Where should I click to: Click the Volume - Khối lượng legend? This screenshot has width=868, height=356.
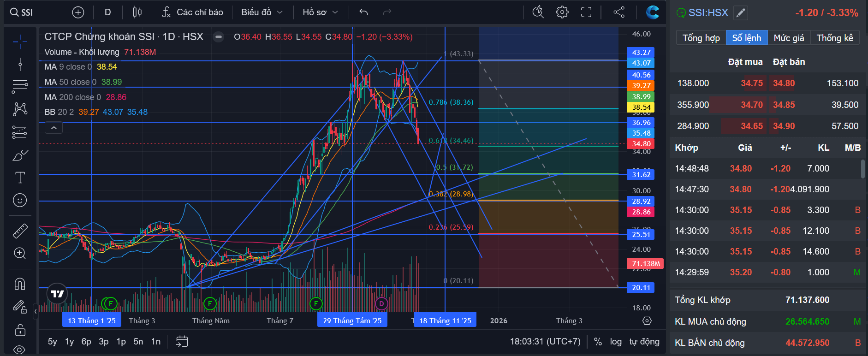(100, 52)
